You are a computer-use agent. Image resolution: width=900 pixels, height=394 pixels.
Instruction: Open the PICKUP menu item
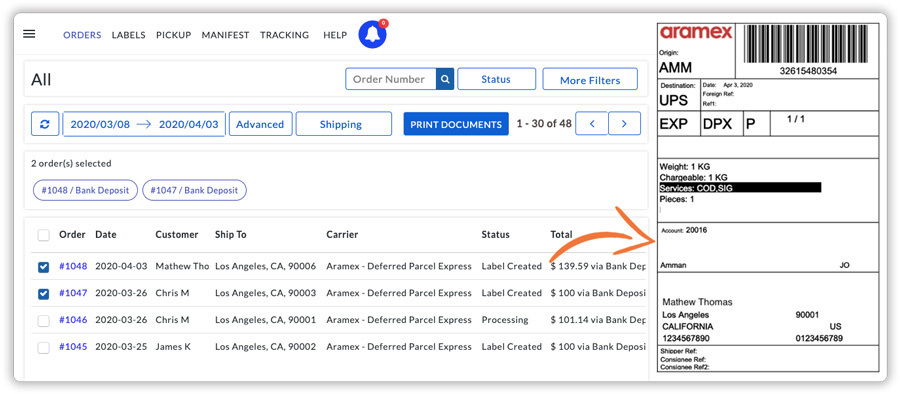[x=173, y=35]
